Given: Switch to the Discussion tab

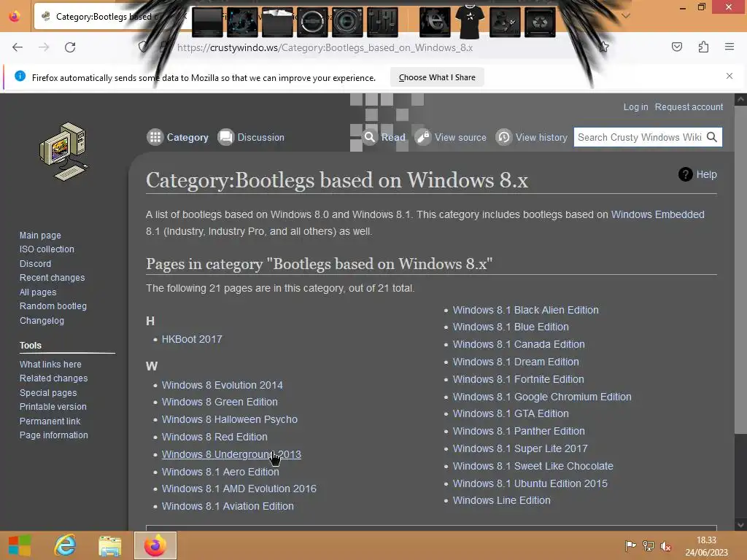Looking at the screenshot, I should pos(251,137).
